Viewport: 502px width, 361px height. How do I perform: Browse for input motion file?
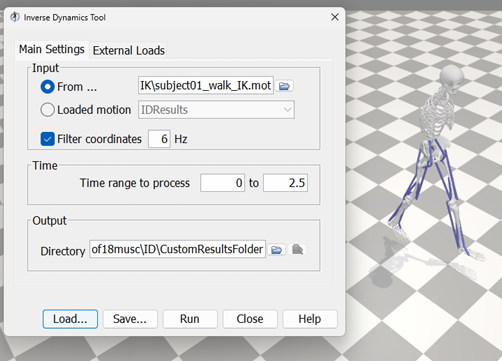tap(284, 86)
